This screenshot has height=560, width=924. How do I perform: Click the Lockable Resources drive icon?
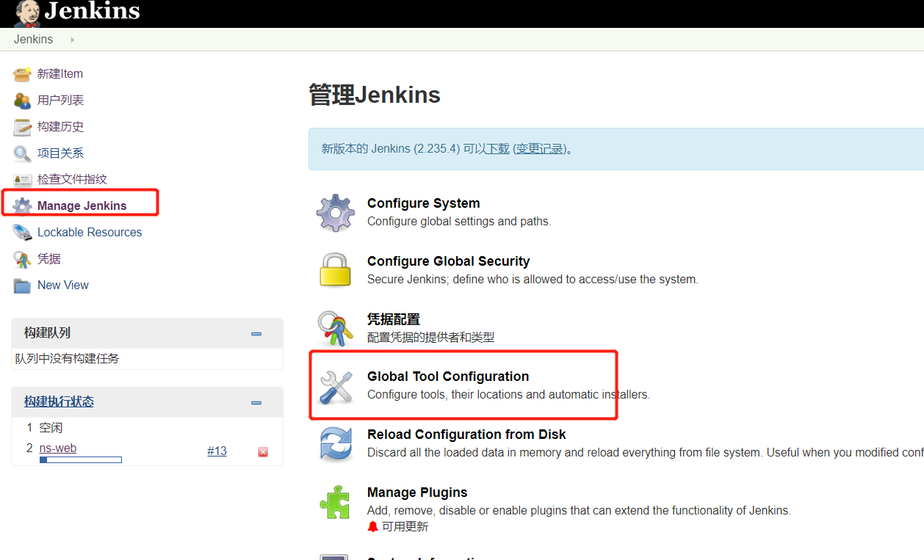pyautogui.click(x=23, y=233)
